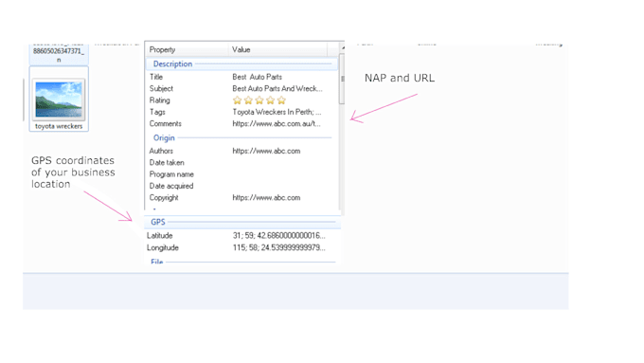Set rating to four stars
This screenshot has width=644, height=363.
270,100
